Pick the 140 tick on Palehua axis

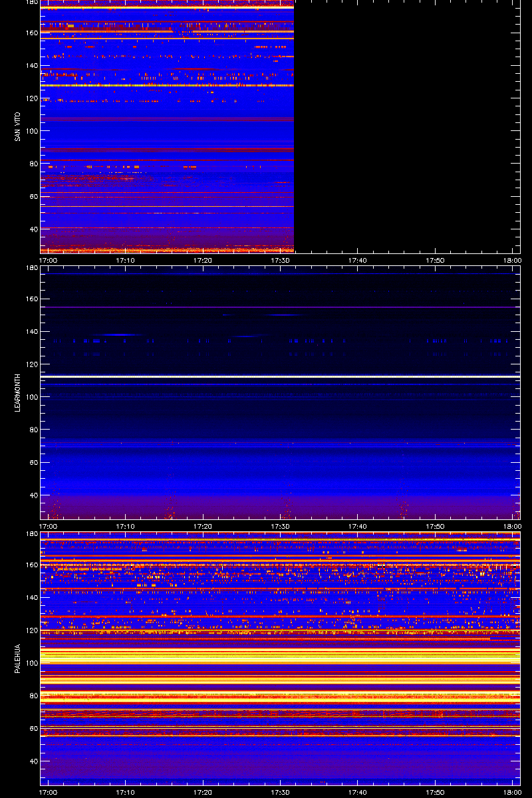click(x=31, y=598)
